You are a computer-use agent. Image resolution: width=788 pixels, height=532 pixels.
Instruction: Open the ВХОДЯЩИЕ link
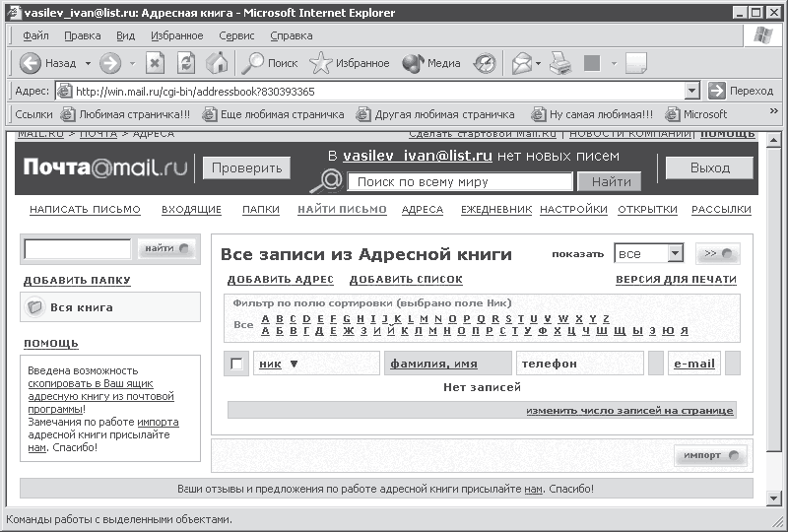pyautogui.click(x=191, y=210)
